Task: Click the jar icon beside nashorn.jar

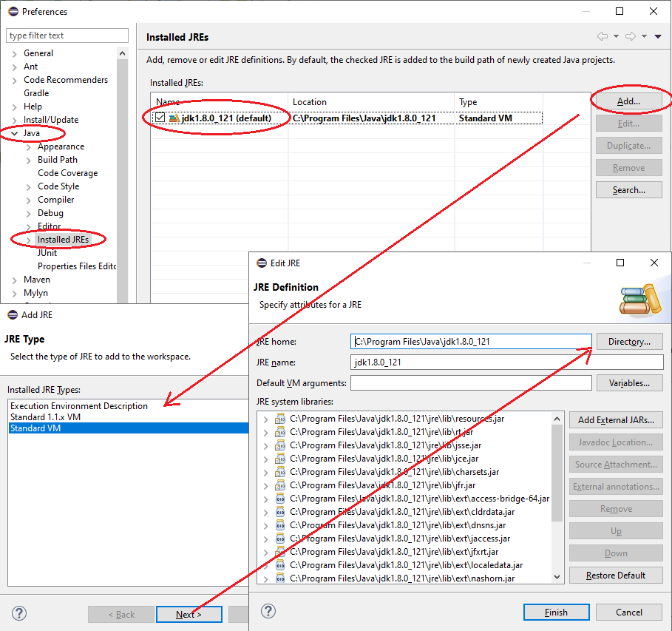Action: coord(279,578)
